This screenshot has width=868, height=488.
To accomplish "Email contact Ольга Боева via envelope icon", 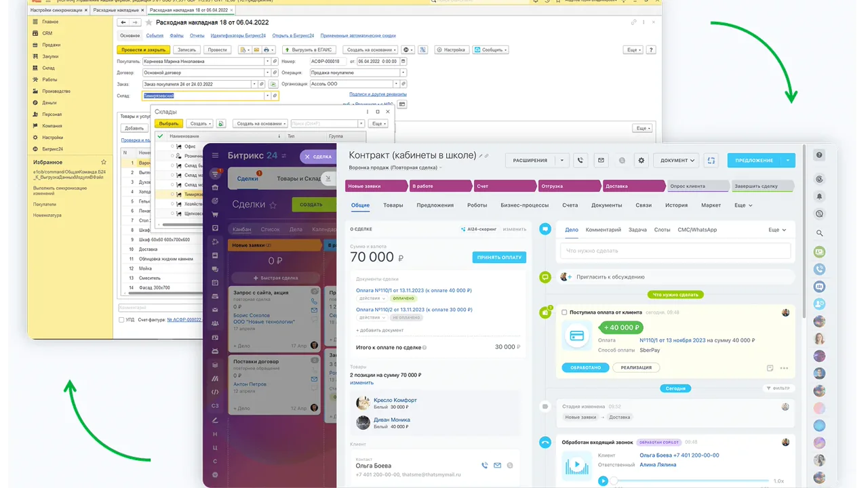I will (497, 466).
